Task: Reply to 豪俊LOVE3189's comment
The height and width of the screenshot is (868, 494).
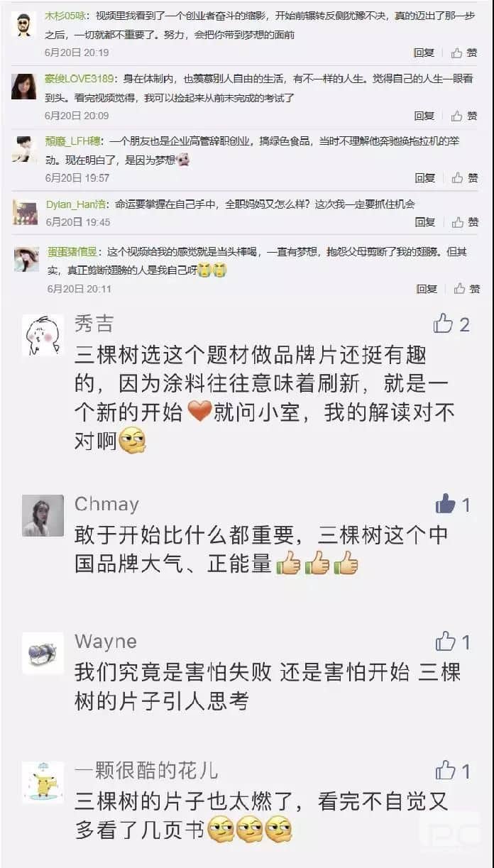Action: tap(424, 116)
